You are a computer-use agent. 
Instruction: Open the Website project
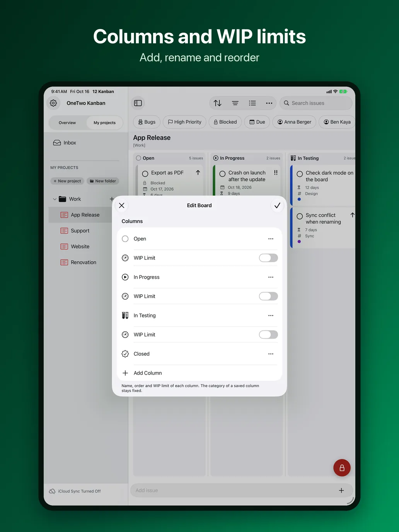81,247
